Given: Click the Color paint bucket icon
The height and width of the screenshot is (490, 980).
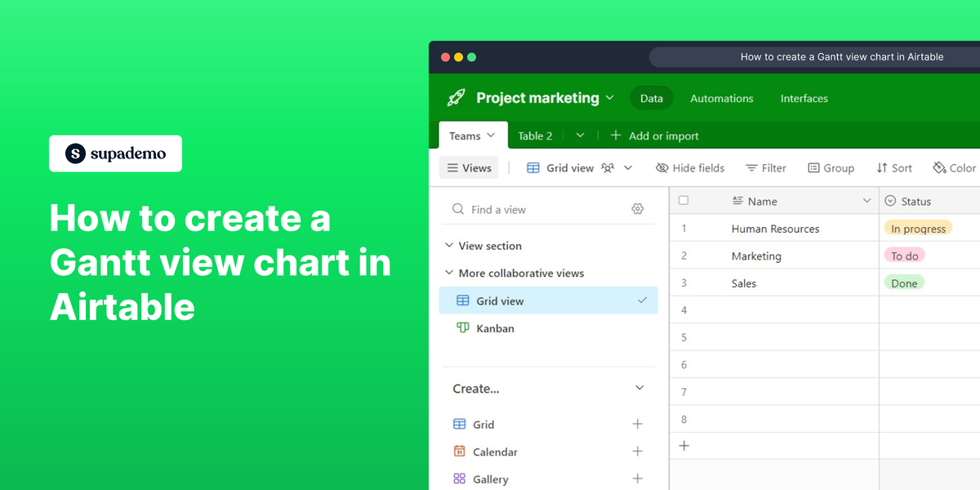Looking at the screenshot, I should point(939,167).
